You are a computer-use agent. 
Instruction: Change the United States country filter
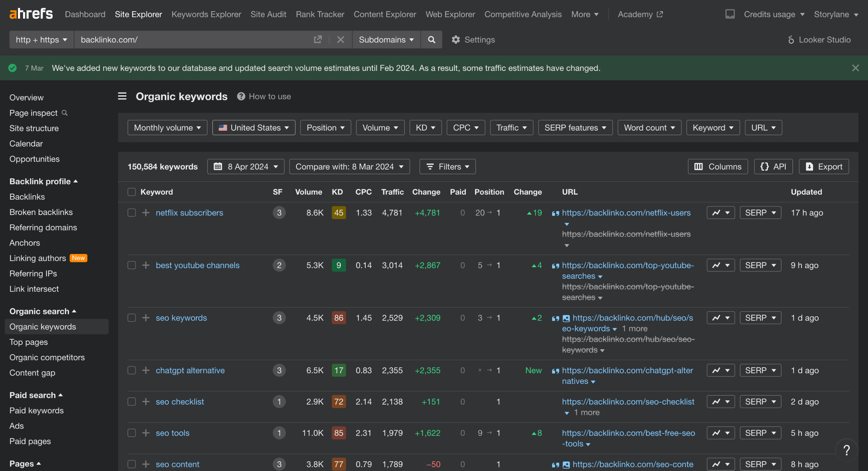[254, 127]
